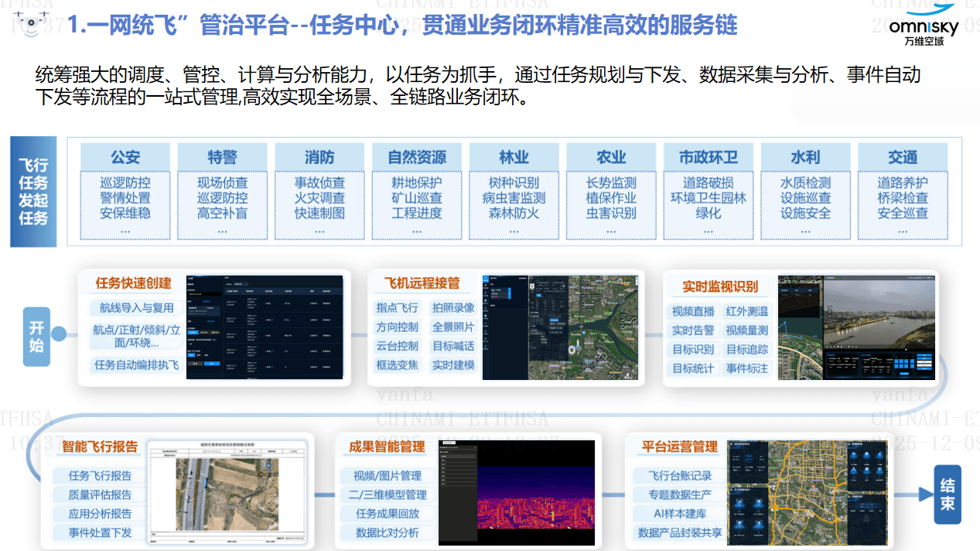980x551 pixels.
Task: Select the 市政环卫 category header
Action: (x=708, y=157)
